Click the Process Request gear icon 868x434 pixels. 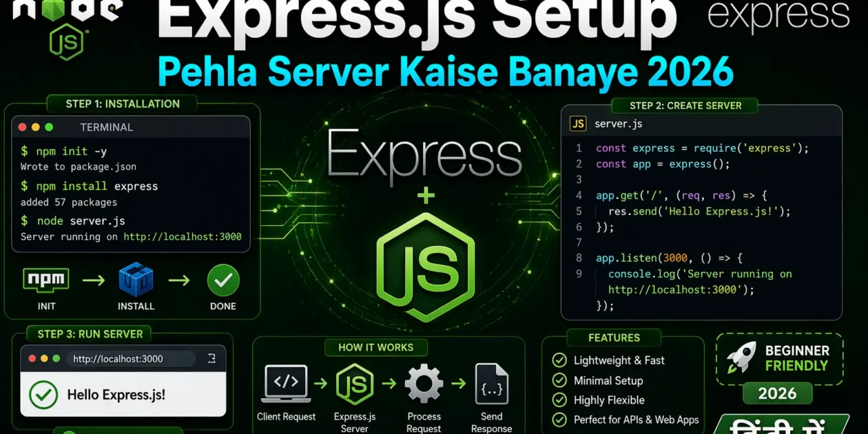click(424, 384)
